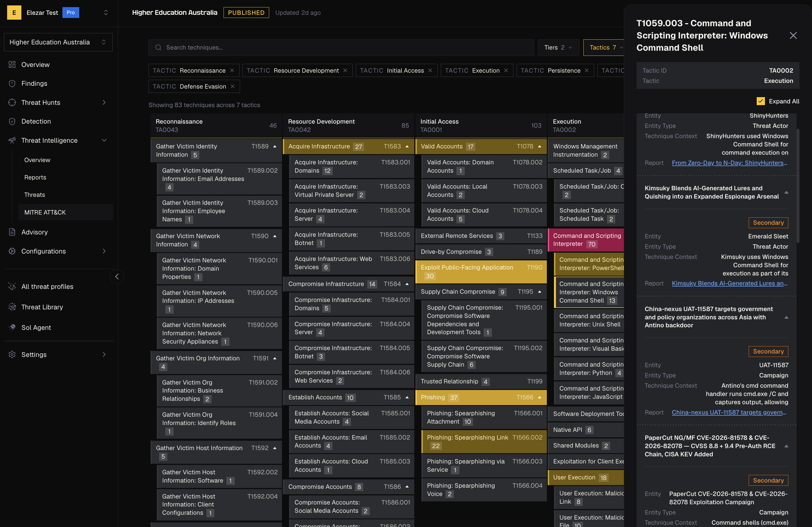Collapse the sidebar with the chevron button
This screenshot has height=527, width=812.
[x=117, y=276]
